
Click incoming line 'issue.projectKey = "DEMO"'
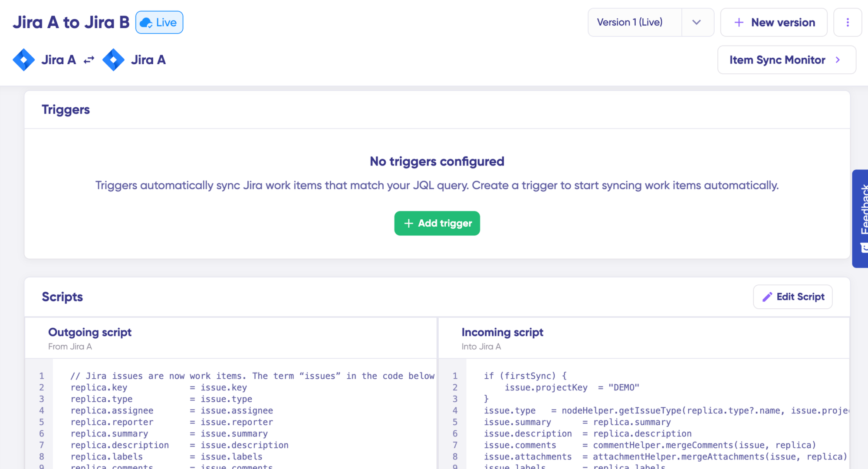(x=572, y=387)
